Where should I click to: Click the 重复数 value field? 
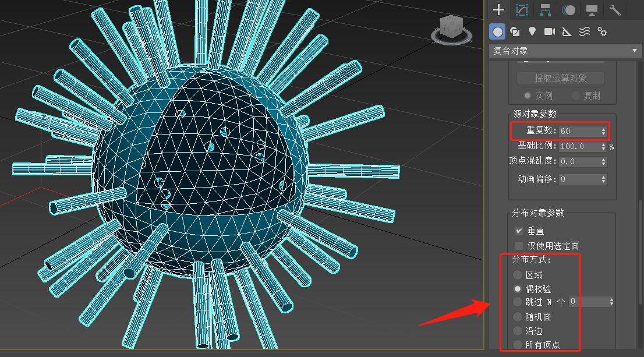coord(579,131)
